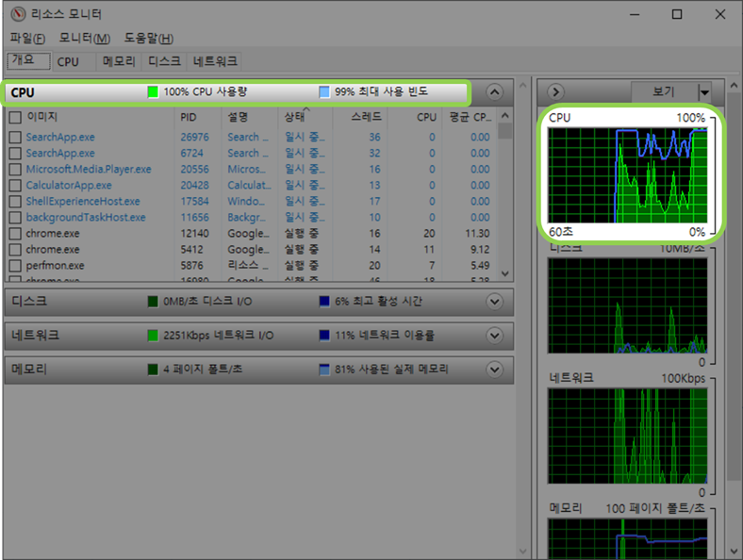Viewport: 743px width, 560px height.
Task: Click the blue 네트워크 이용률 indicator
Action: coord(324,336)
